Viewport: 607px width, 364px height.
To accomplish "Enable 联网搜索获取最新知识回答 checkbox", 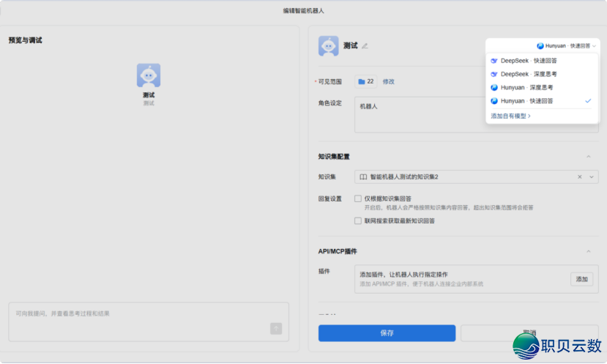I will pos(358,221).
